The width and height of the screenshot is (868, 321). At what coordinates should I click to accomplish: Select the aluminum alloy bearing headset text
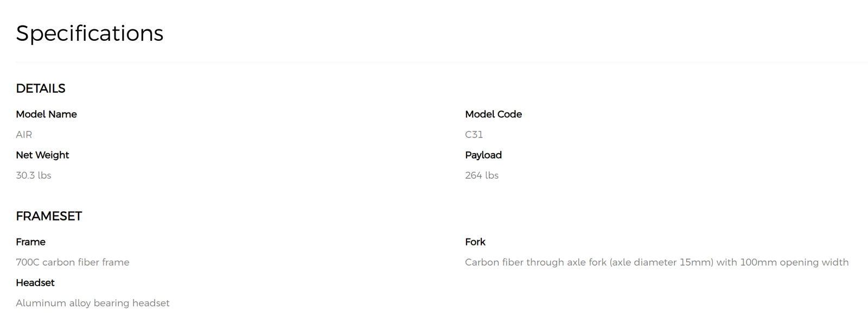point(93,303)
